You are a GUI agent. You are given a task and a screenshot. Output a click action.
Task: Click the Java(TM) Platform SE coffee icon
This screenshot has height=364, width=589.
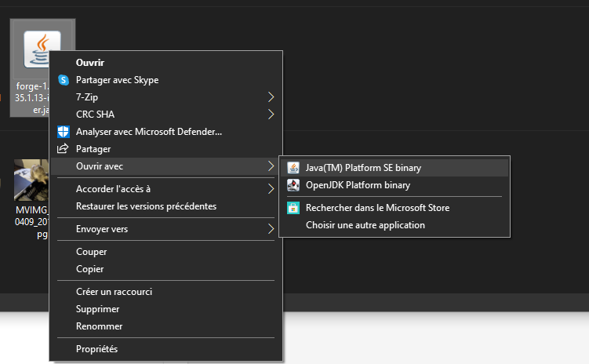coord(293,168)
